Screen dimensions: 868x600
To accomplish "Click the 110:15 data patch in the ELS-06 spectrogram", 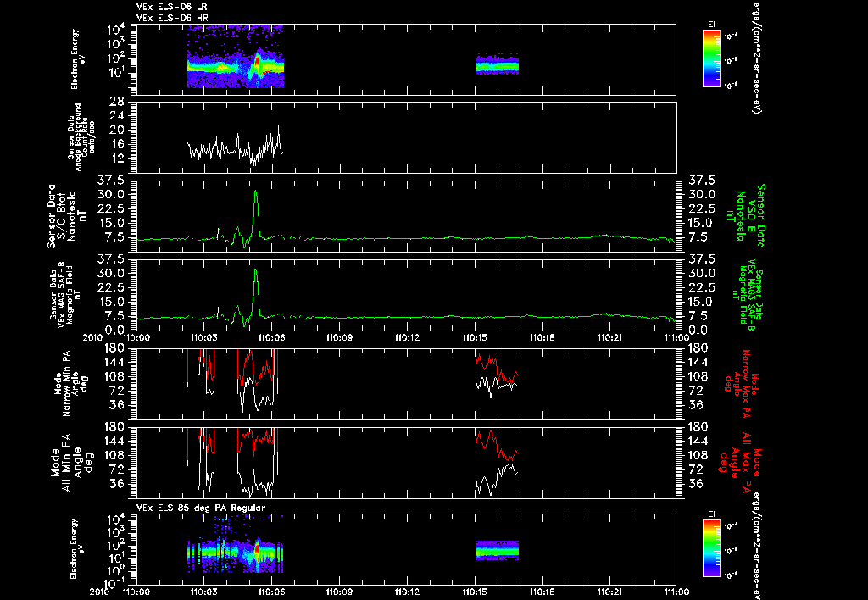I will click(497, 64).
